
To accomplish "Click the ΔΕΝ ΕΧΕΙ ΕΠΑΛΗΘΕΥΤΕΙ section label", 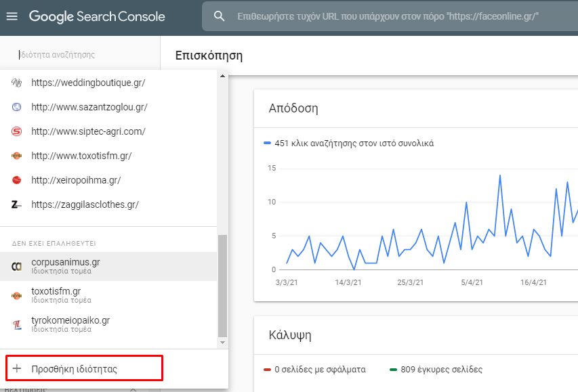I will point(54,243).
